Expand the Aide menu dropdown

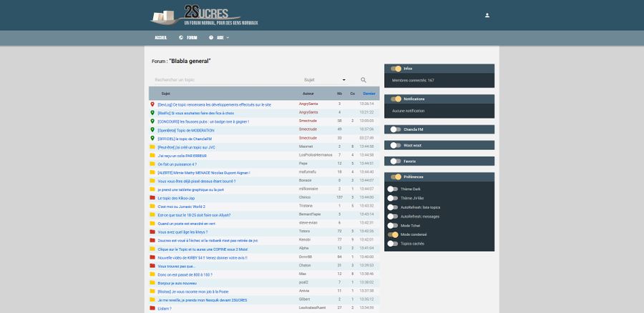pos(220,37)
